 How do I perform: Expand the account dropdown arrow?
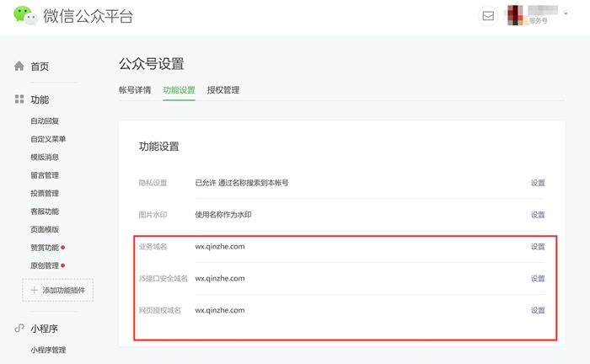[566, 13]
